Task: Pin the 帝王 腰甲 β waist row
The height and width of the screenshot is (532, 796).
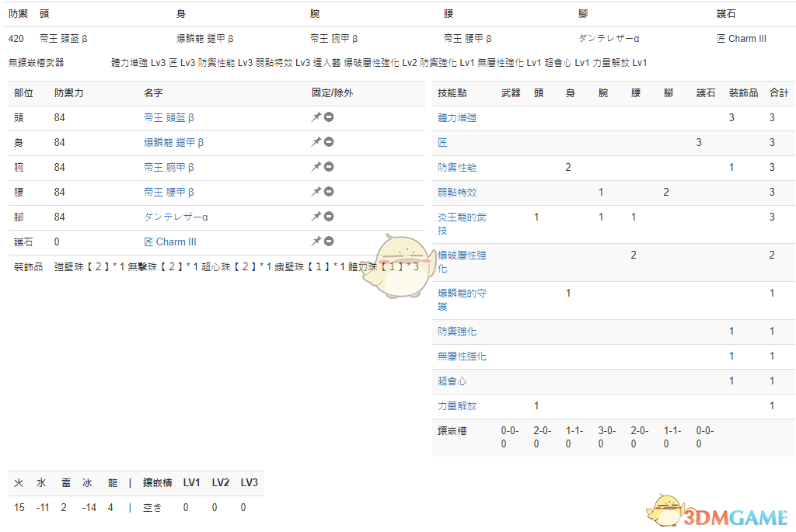Action: (x=316, y=192)
